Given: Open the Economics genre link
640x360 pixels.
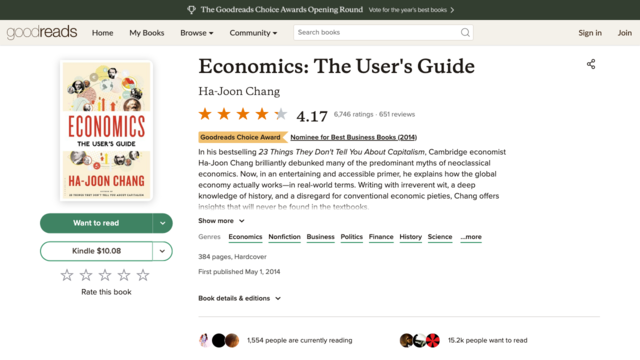Looking at the screenshot, I should (x=245, y=237).
